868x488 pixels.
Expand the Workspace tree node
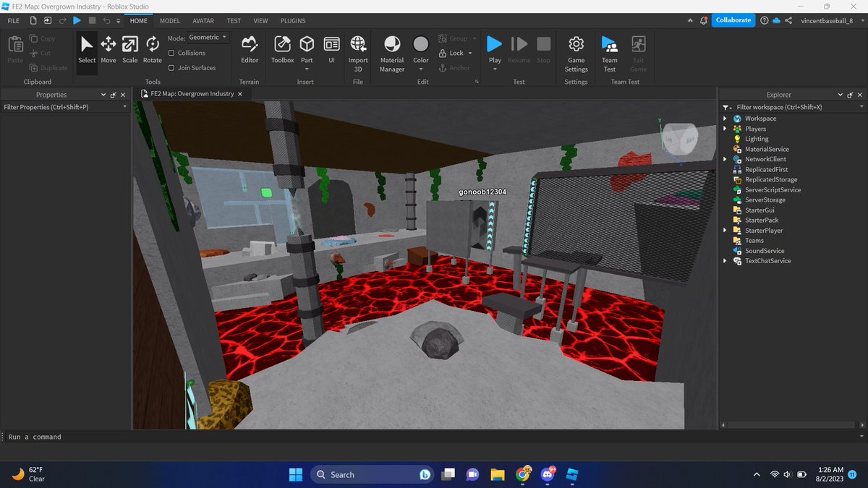click(x=726, y=119)
